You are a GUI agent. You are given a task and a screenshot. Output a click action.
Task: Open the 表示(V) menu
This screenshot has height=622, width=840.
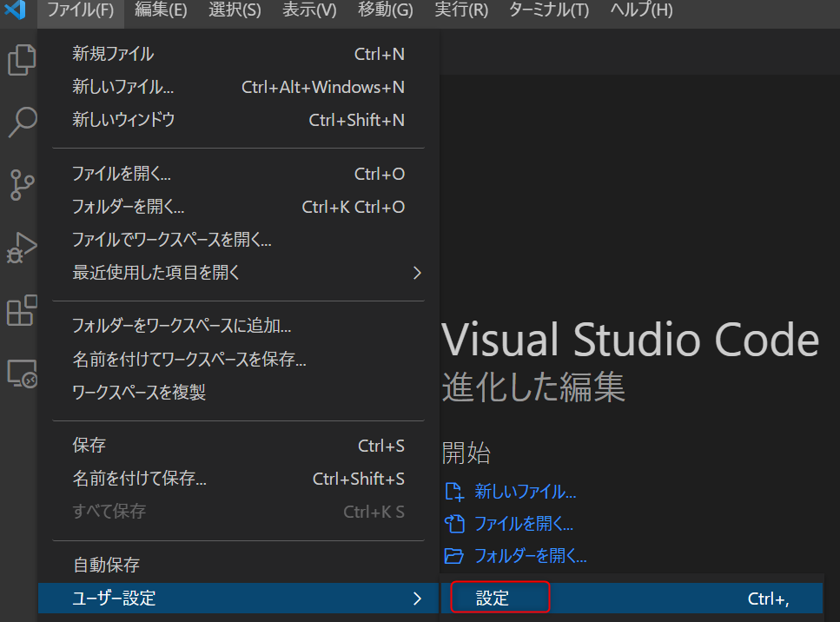[x=309, y=10]
